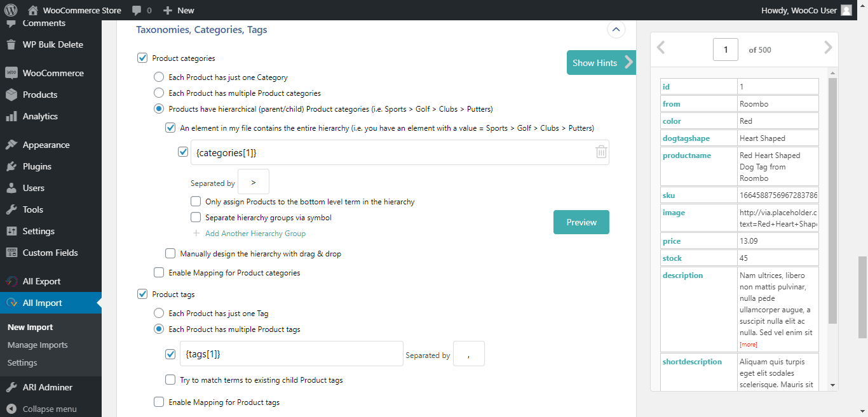Image resolution: width=868 pixels, height=417 pixels.
Task: Click the Collapse menu arrow icon
Action: point(11,409)
